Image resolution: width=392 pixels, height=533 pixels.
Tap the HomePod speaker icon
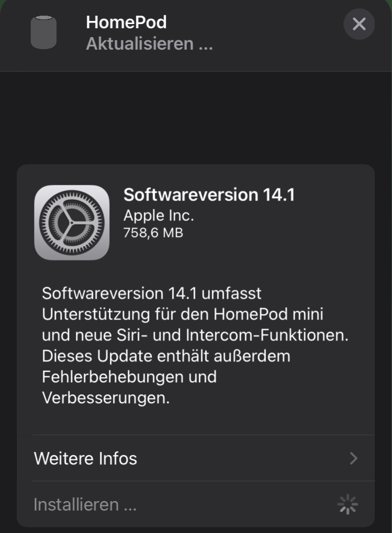click(x=43, y=32)
